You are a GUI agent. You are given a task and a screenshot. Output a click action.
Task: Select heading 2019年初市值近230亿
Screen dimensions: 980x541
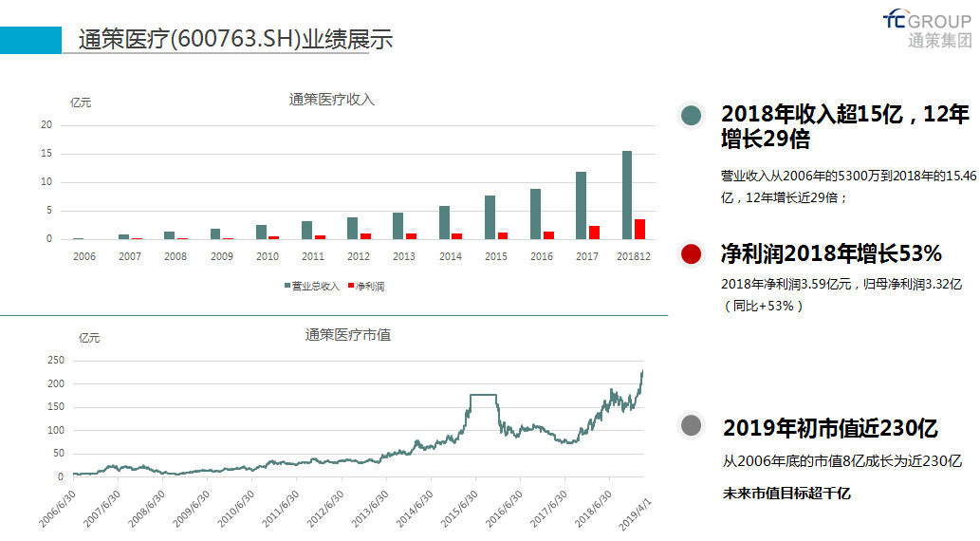coord(831,428)
